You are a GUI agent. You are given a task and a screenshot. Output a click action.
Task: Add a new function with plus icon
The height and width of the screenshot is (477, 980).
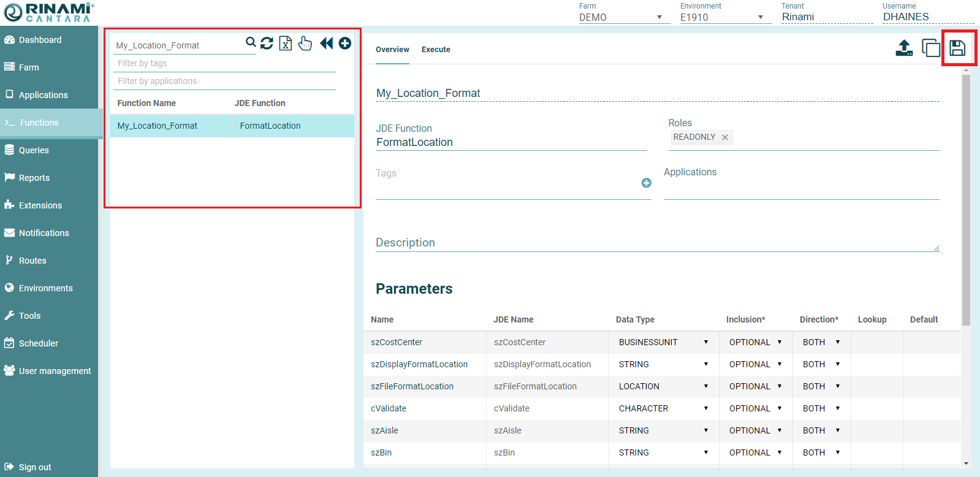tap(345, 43)
